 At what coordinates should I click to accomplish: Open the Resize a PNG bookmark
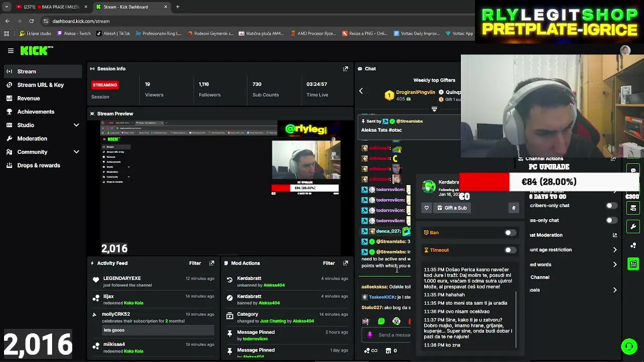pyautogui.click(x=364, y=34)
